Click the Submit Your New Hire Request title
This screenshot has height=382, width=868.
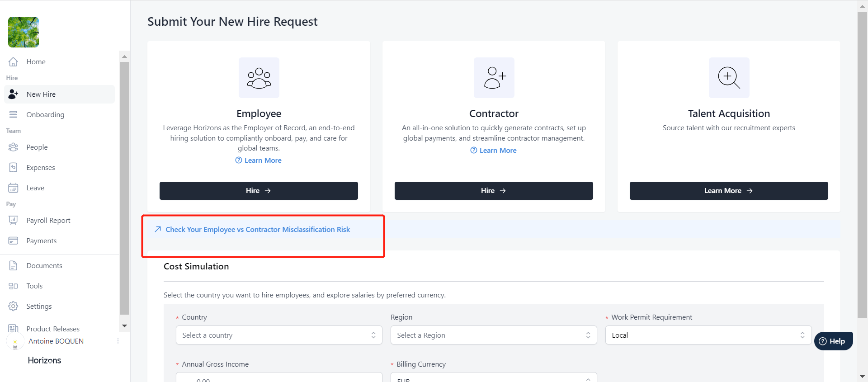[232, 22]
